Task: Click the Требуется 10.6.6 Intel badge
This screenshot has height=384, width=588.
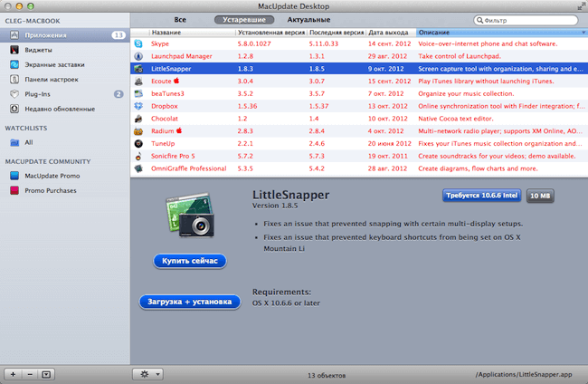Action: [x=481, y=196]
